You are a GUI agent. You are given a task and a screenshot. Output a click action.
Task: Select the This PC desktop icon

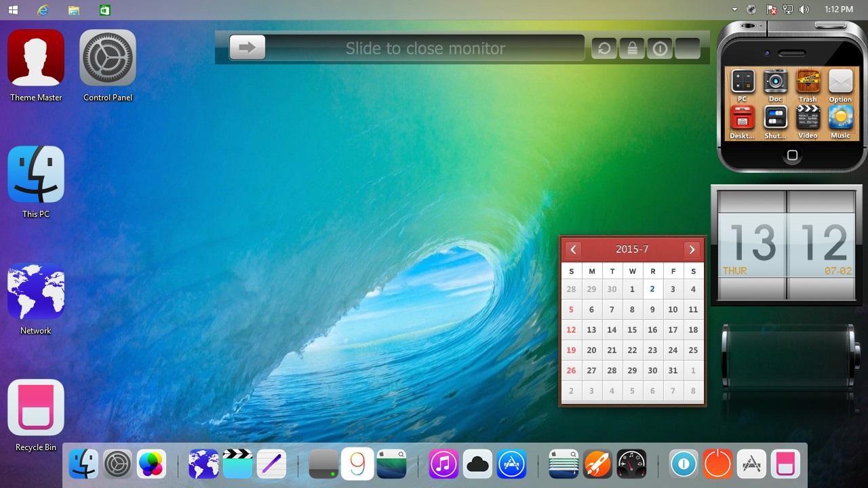[36, 174]
